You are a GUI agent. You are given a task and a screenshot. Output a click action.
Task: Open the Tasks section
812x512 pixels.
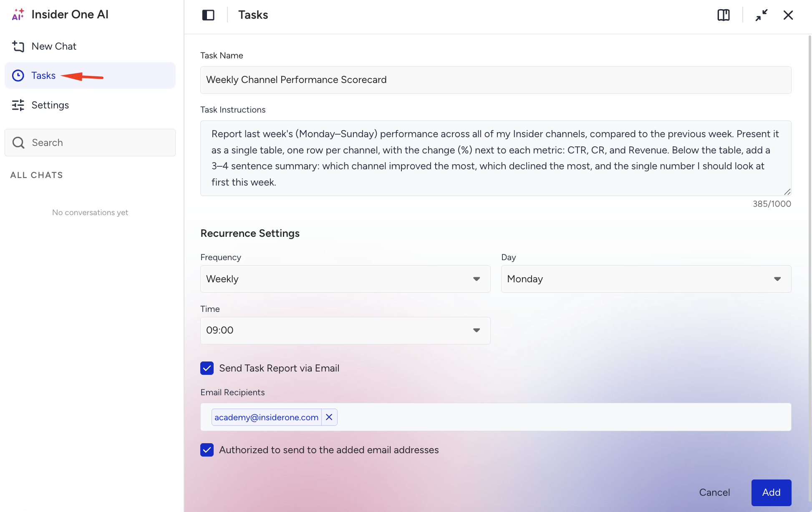click(x=90, y=75)
